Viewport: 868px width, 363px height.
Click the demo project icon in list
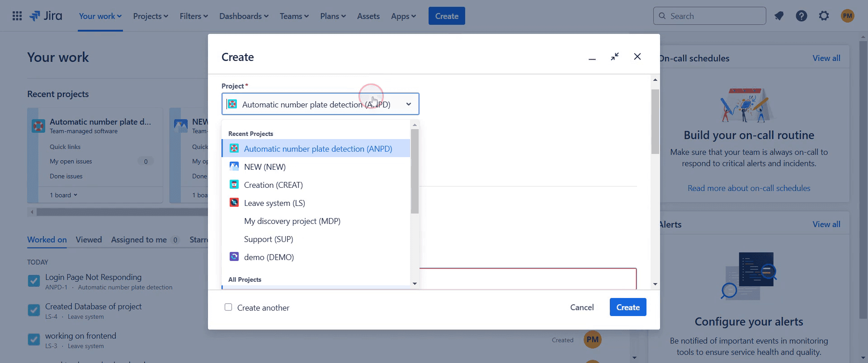click(x=234, y=257)
